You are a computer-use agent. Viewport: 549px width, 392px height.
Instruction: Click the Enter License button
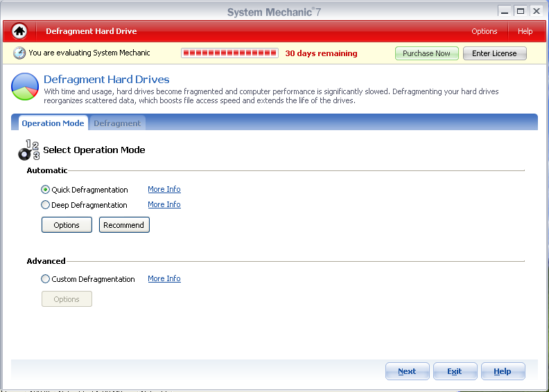(494, 53)
